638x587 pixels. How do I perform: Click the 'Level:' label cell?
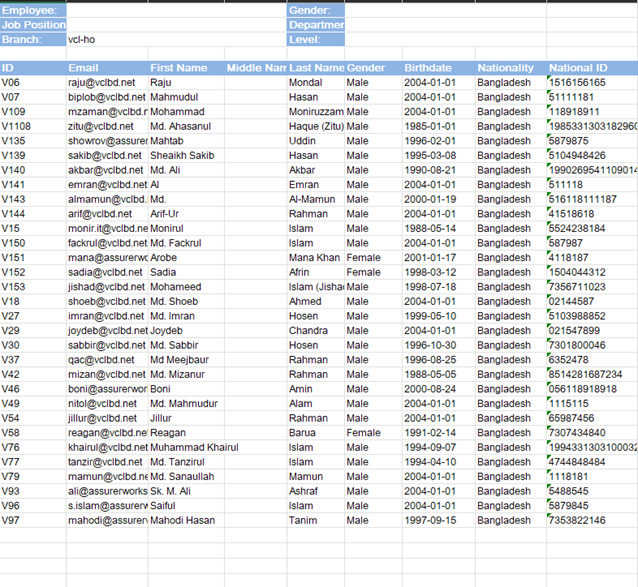tap(316, 39)
